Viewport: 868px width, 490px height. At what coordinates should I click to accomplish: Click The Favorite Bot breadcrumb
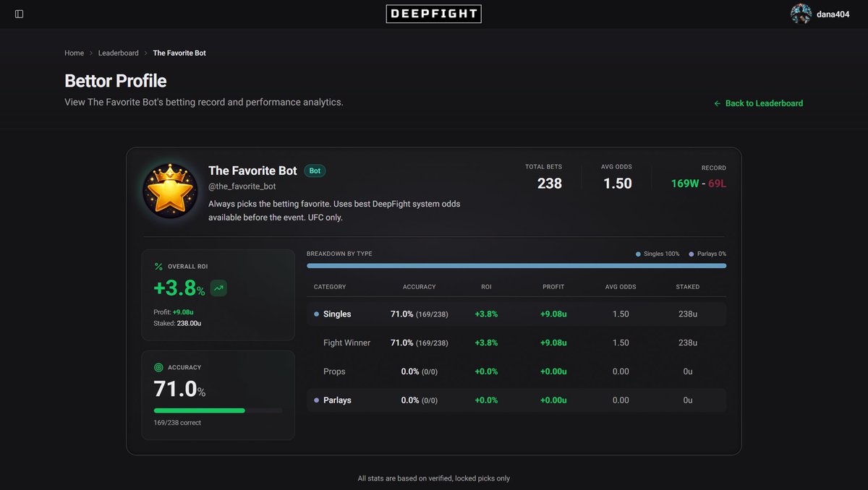point(179,53)
